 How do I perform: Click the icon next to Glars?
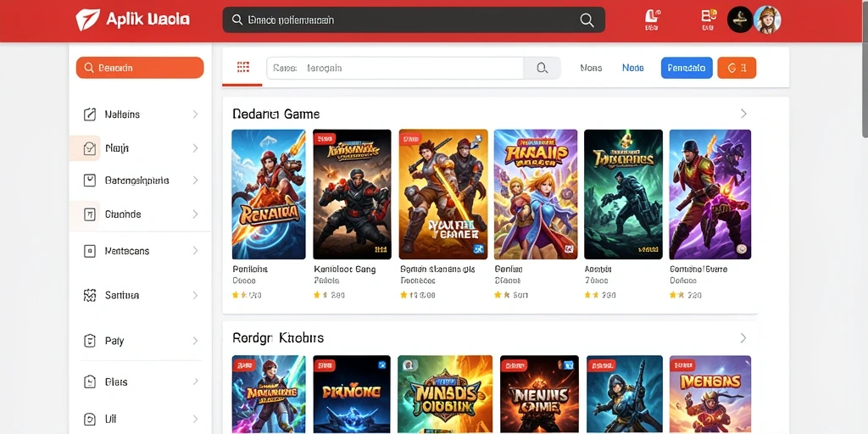click(90, 381)
